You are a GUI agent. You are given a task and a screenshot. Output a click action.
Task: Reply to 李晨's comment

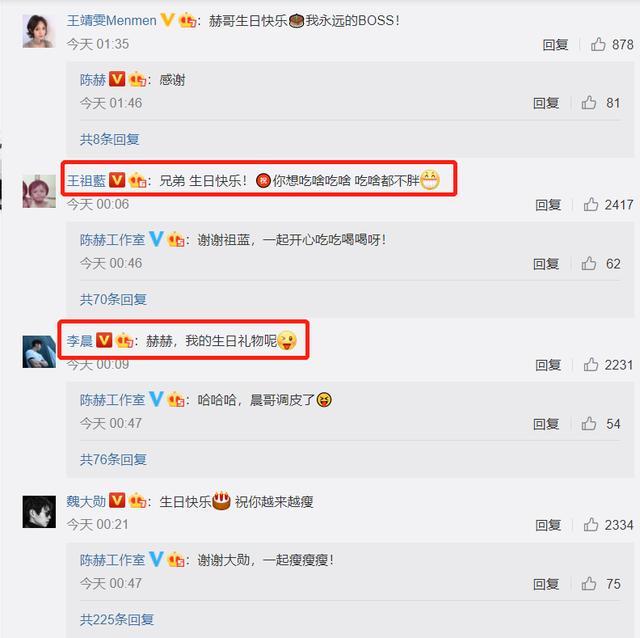click(x=548, y=365)
